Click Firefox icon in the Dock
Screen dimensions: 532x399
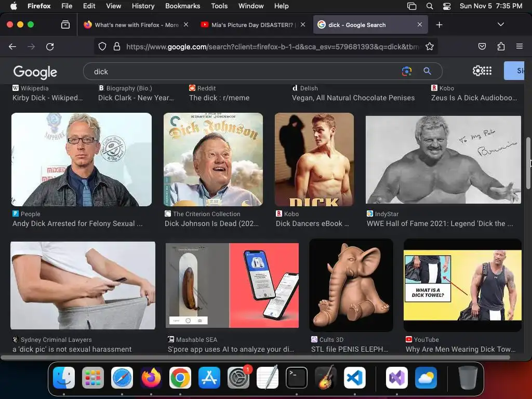pos(151,378)
